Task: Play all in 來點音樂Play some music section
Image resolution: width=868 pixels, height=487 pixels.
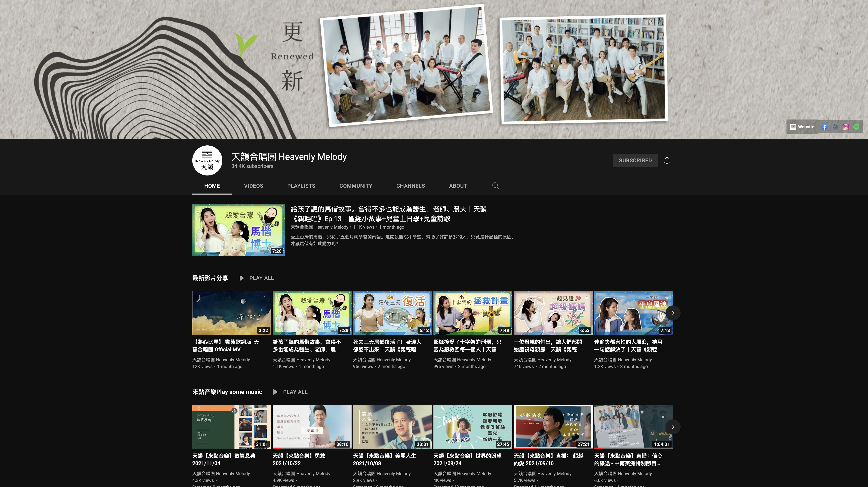Action: (290, 392)
